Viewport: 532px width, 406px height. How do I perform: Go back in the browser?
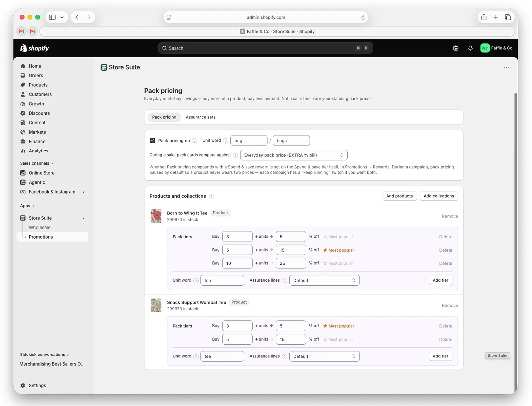77,17
